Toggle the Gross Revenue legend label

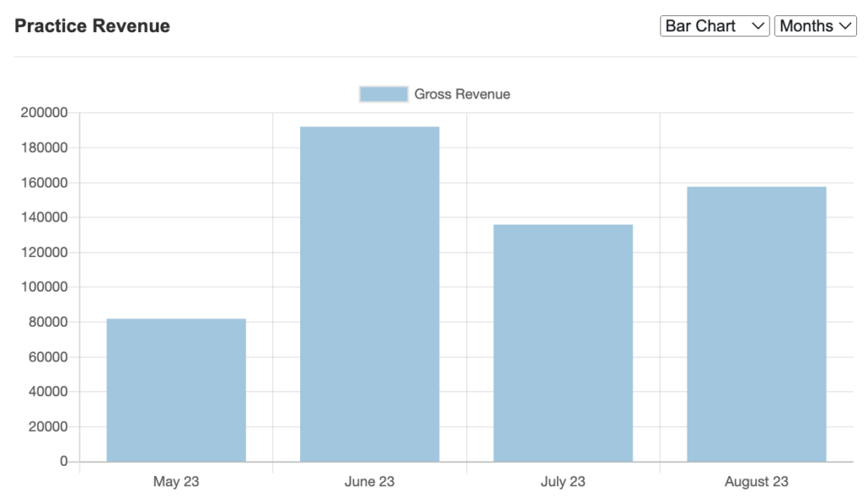[462, 94]
